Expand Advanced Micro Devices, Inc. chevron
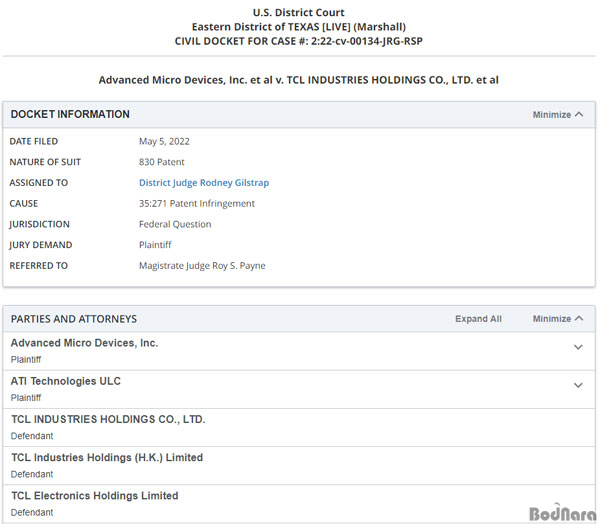This screenshot has width=600, height=524. click(x=578, y=347)
